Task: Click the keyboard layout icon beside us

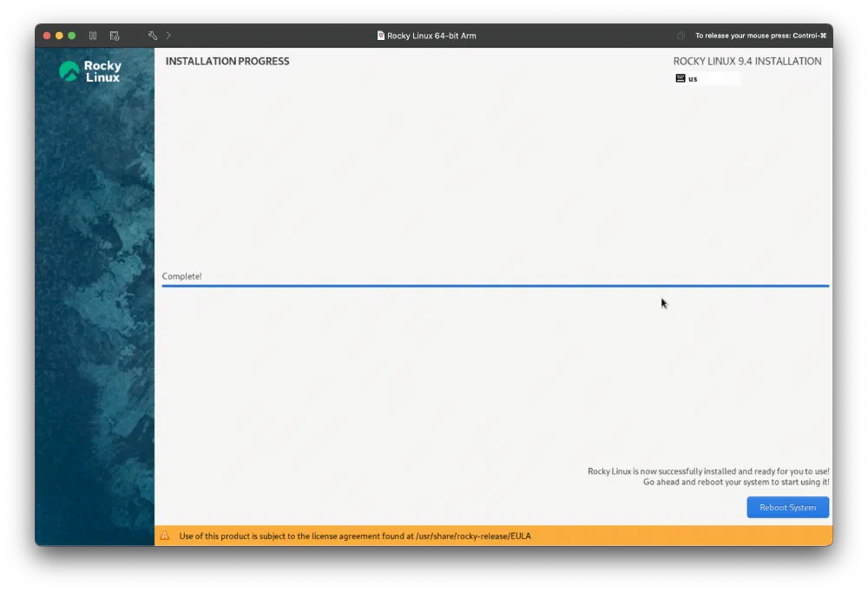Action: 681,78
